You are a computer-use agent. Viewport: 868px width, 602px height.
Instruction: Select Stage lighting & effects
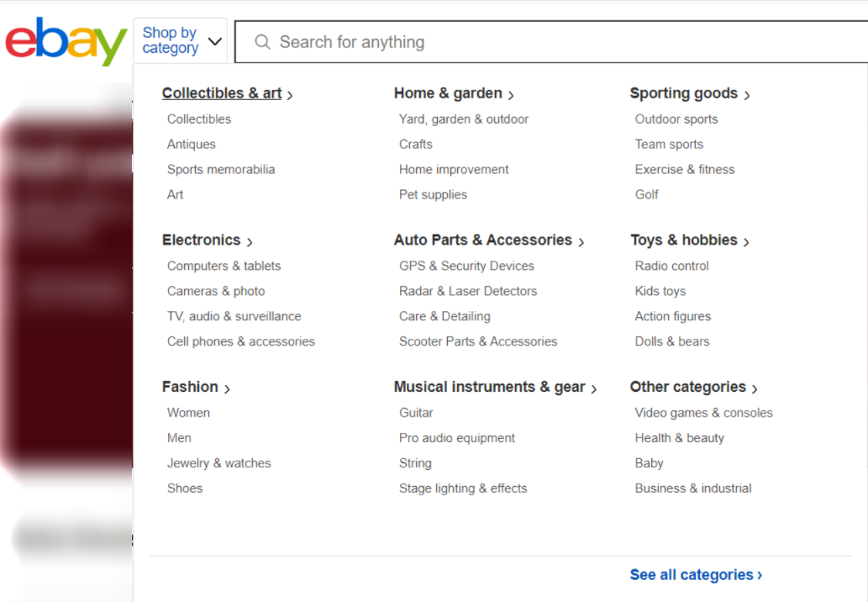tap(463, 488)
